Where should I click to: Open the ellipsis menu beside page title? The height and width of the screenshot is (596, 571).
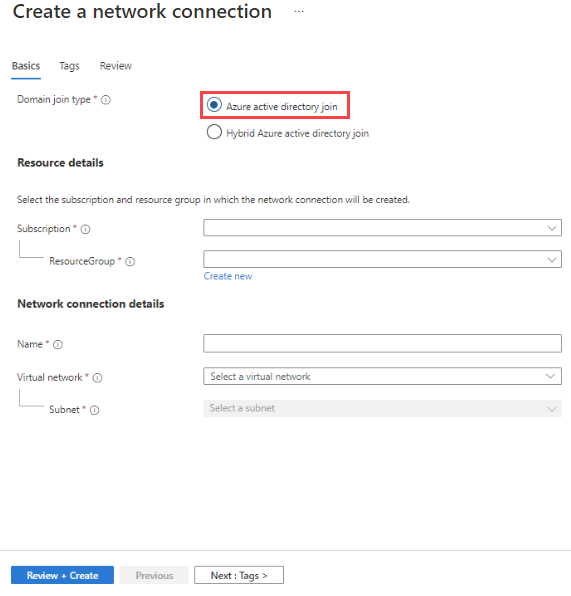tap(299, 12)
